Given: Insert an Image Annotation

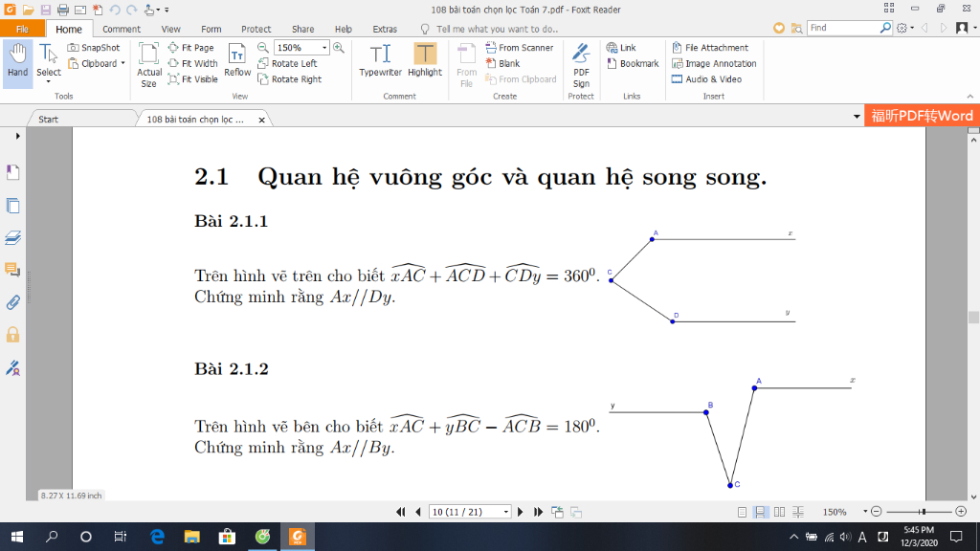Looking at the screenshot, I should tap(714, 63).
